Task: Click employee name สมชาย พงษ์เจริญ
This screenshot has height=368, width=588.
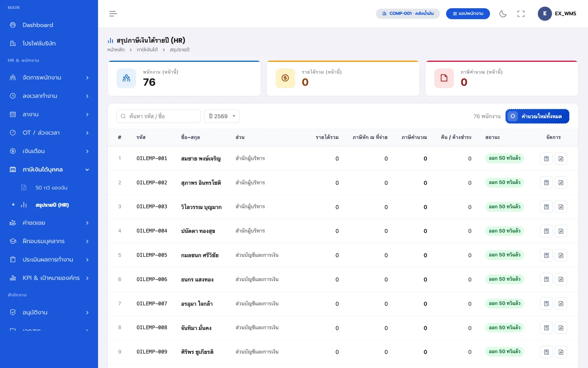Action: tap(201, 159)
